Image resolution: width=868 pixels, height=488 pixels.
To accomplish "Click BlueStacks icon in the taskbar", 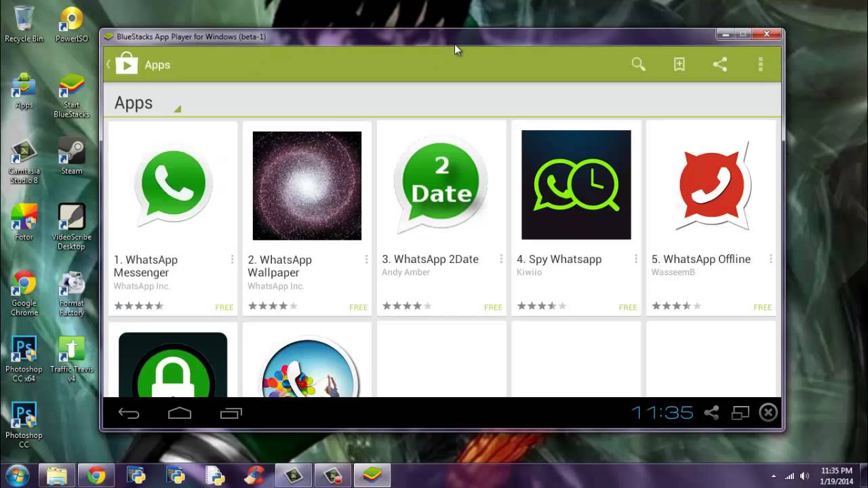I will coord(372,476).
